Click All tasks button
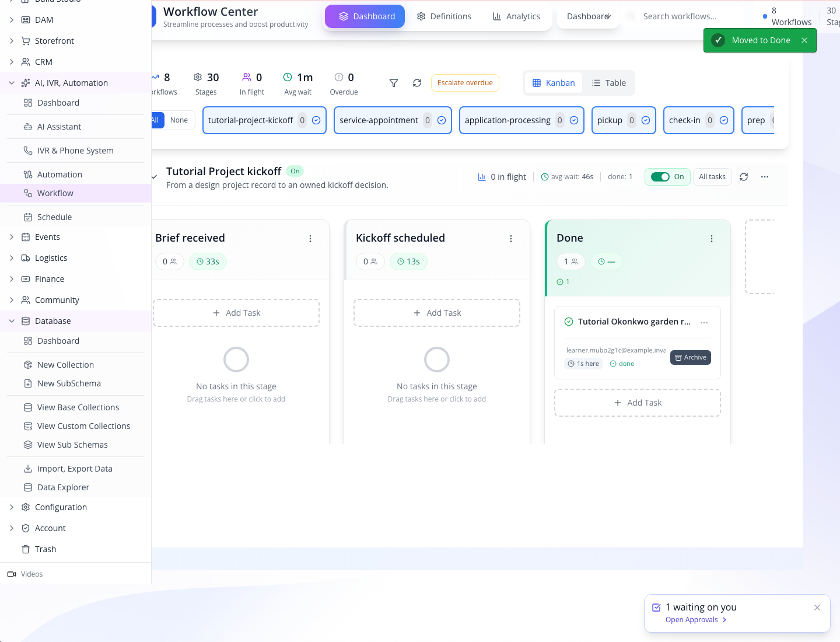 (712, 177)
